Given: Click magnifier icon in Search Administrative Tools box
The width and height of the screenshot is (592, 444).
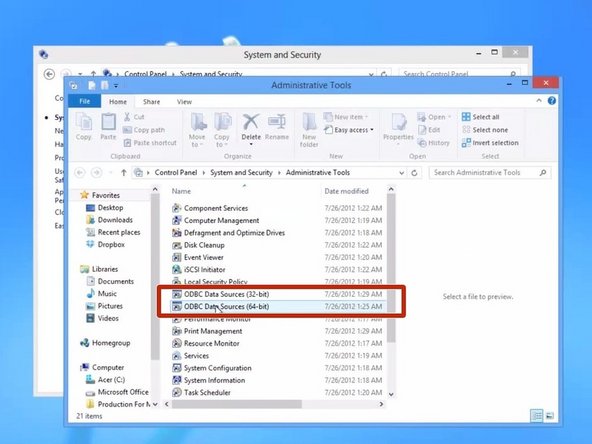Looking at the screenshot, I should pos(543,173).
